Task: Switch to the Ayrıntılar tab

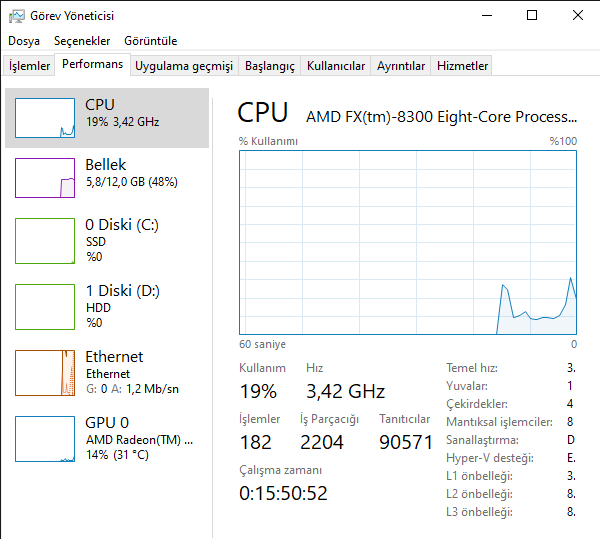Action: [401, 66]
